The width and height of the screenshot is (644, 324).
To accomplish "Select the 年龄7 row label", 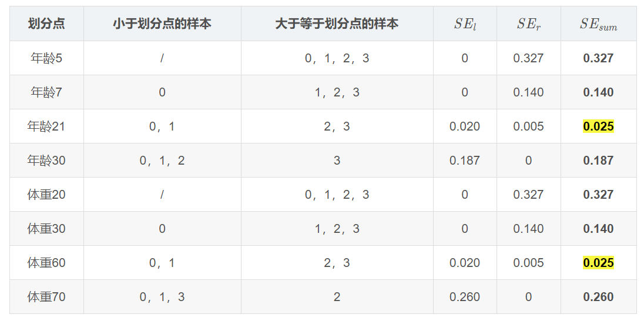I will 46,92.
